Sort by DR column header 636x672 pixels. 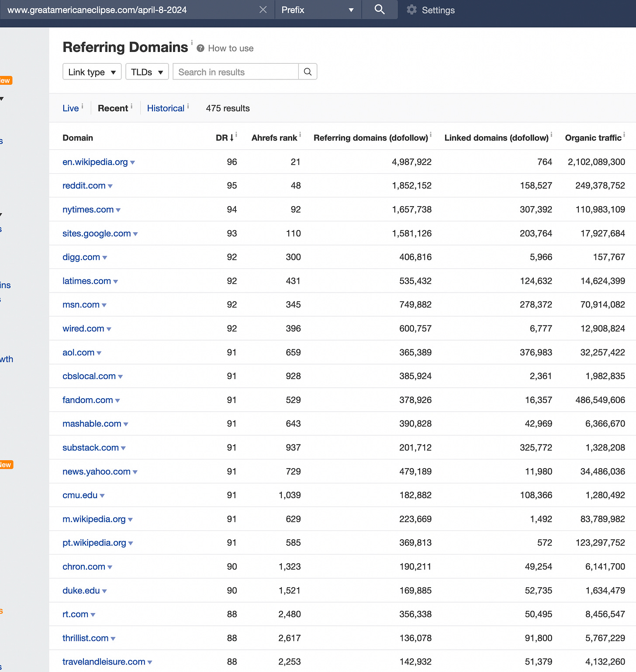coord(225,138)
